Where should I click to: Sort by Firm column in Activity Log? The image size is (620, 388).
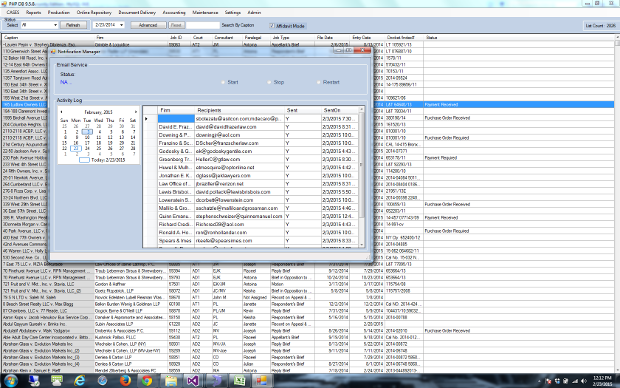176,110
